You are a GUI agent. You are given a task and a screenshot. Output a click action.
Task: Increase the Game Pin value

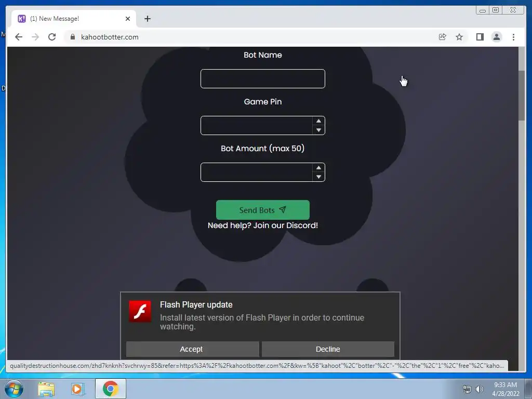pos(318,121)
